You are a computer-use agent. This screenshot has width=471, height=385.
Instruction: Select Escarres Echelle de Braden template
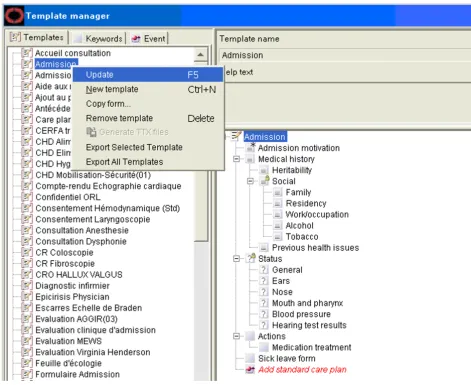tap(89, 308)
